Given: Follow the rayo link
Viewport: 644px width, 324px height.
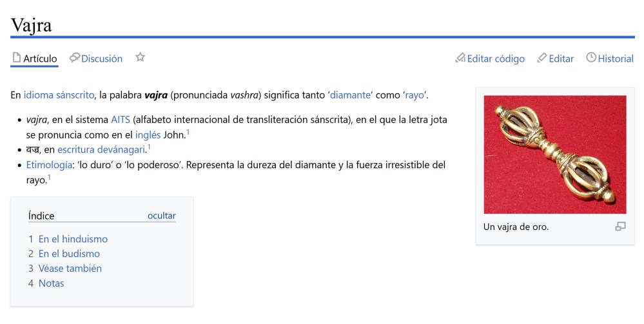Looking at the screenshot, I should pyautogui.click(x=415, y=95).
